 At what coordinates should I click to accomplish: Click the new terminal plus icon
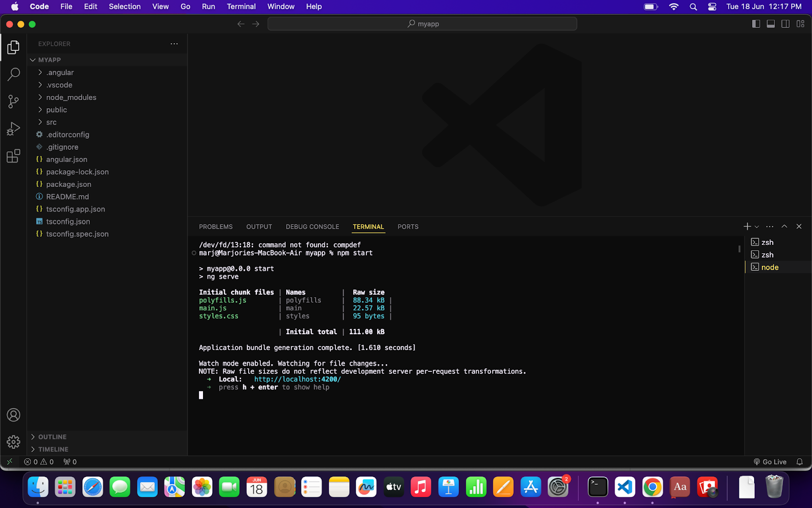pyautogui.click(x=747, y=227)
